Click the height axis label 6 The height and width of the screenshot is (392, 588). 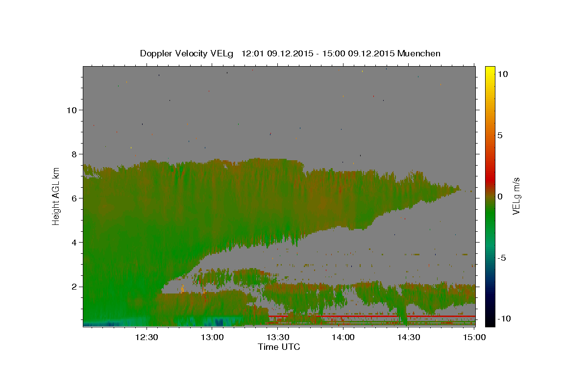tap(73, 198)
